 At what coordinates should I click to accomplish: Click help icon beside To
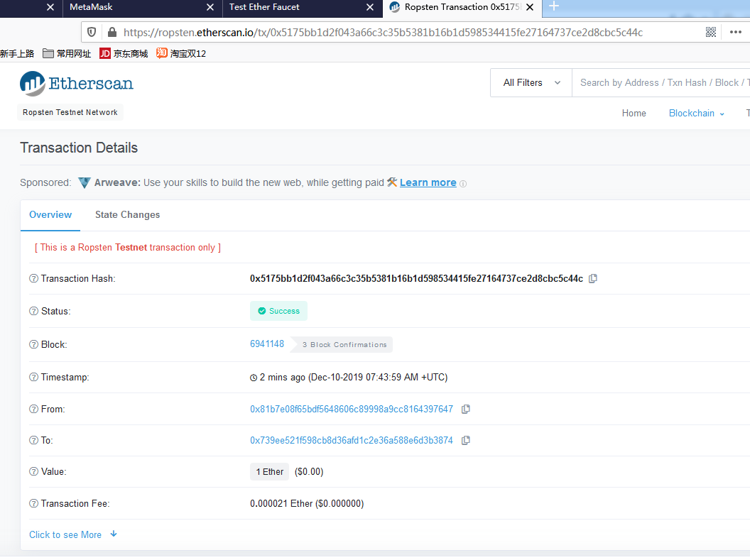33,441
